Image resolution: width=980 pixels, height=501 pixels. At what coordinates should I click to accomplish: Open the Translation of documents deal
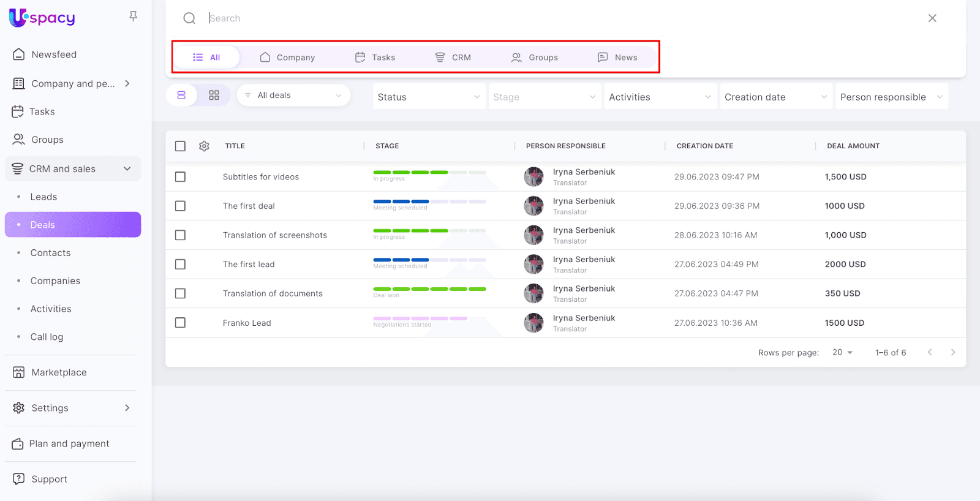(x=273, y=294)
